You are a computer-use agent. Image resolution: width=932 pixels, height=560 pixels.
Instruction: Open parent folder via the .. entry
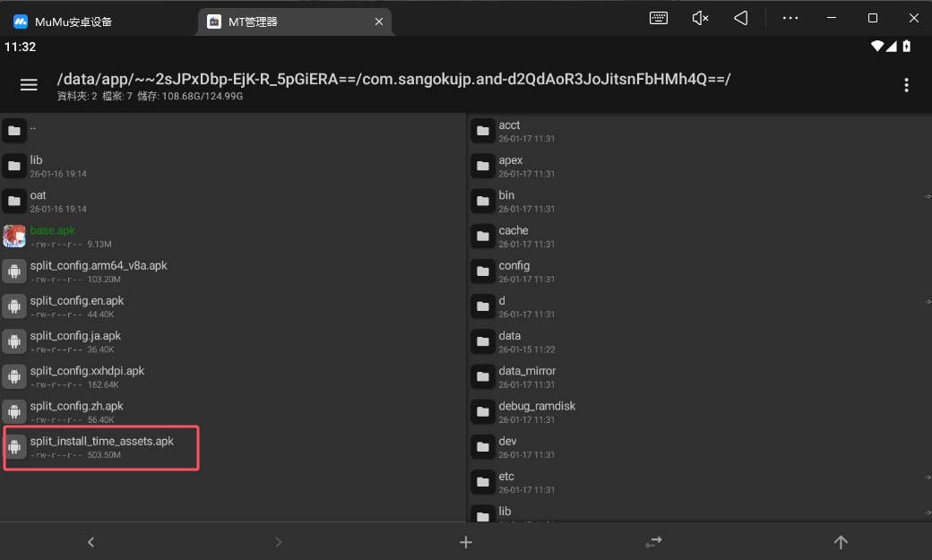pos(99,131)
